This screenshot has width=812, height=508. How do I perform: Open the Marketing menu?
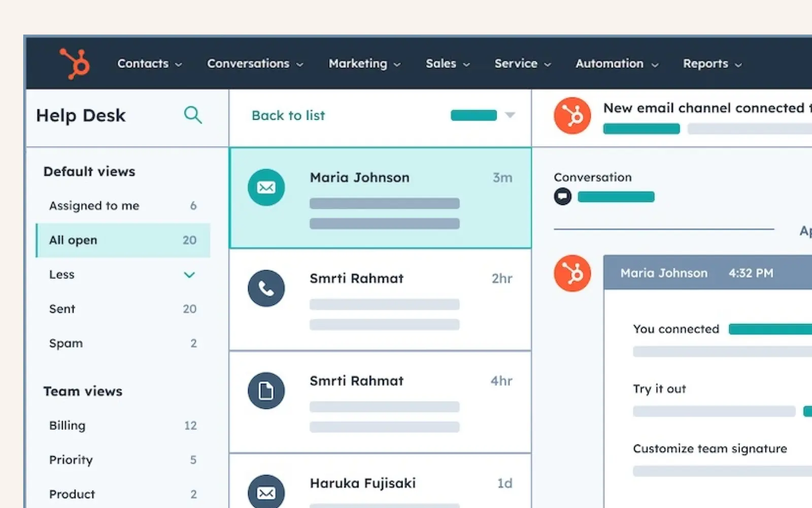coord(365,63)
